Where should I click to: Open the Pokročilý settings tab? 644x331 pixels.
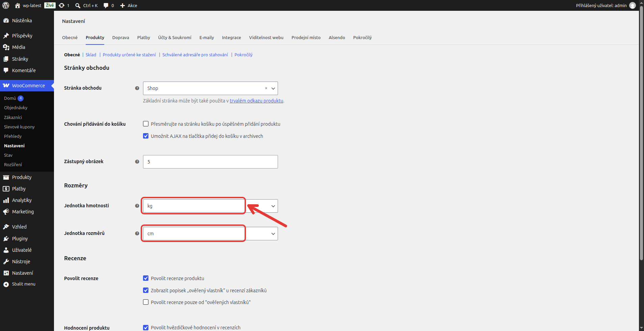tap(362, 37)
